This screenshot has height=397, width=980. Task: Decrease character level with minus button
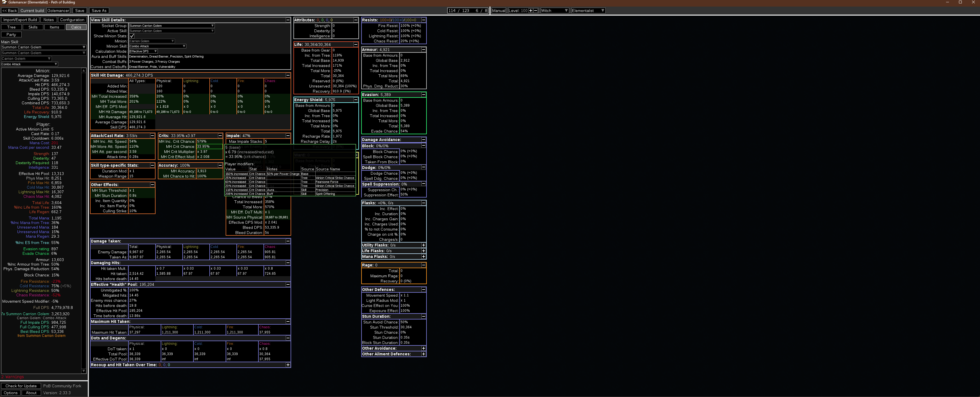tap(536, 11)
